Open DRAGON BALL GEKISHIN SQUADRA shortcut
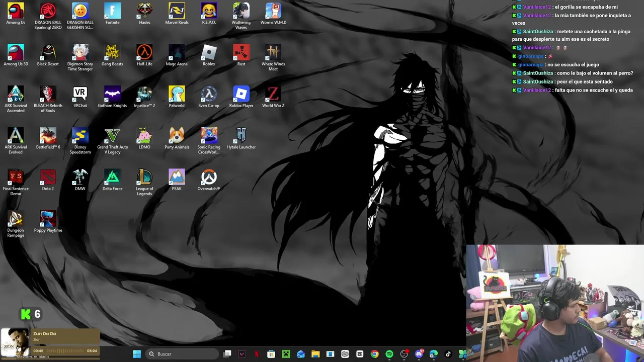This screenshot has width=644, height=362. pyautogui.click(x=80, y=16)
